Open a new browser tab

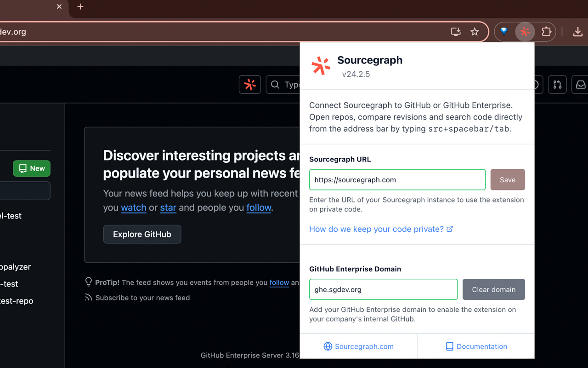pyautogui.click(x=80, y=6)
